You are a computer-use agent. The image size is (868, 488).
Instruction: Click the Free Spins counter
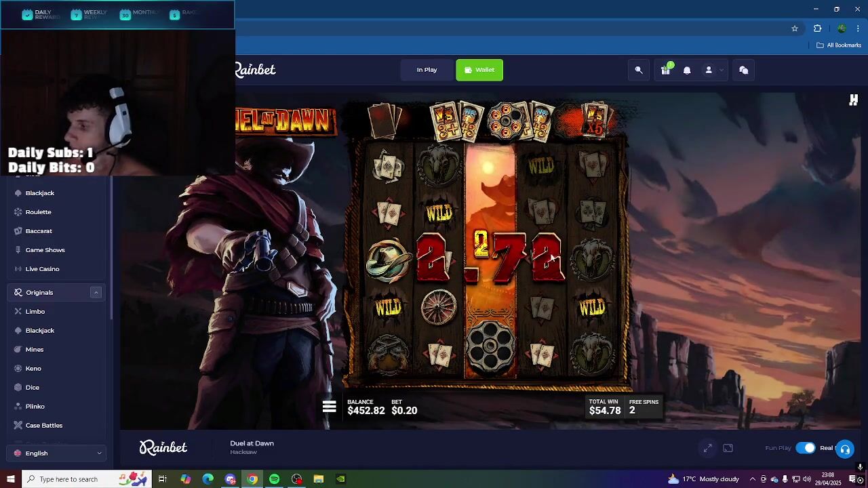tap(644, 407)
